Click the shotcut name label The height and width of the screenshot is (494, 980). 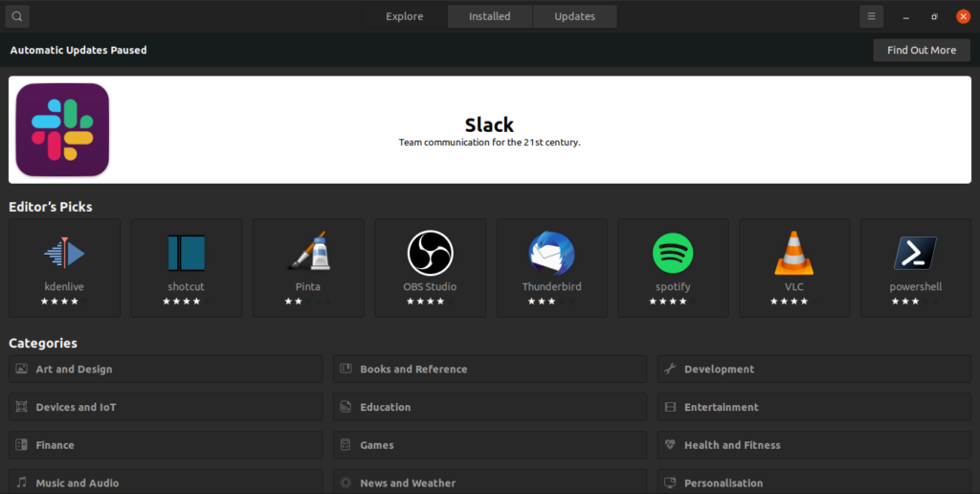[x=187, y=287]
